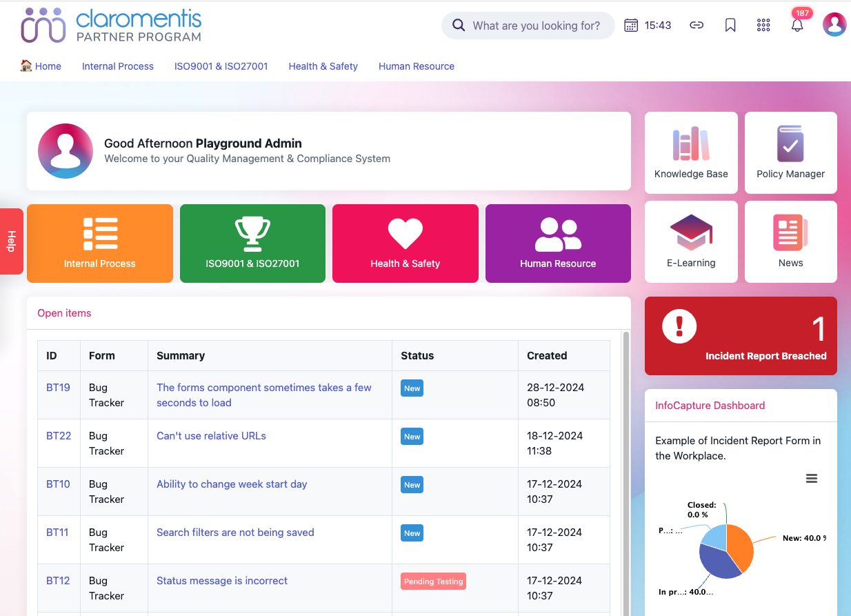Open the ISO9001 & ISO27001 nav menu

coord(221,66)
